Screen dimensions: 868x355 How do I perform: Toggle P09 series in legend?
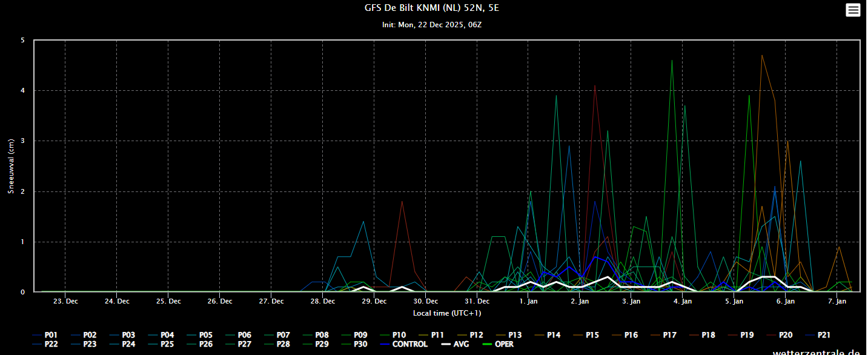click(x=356, y=335)
